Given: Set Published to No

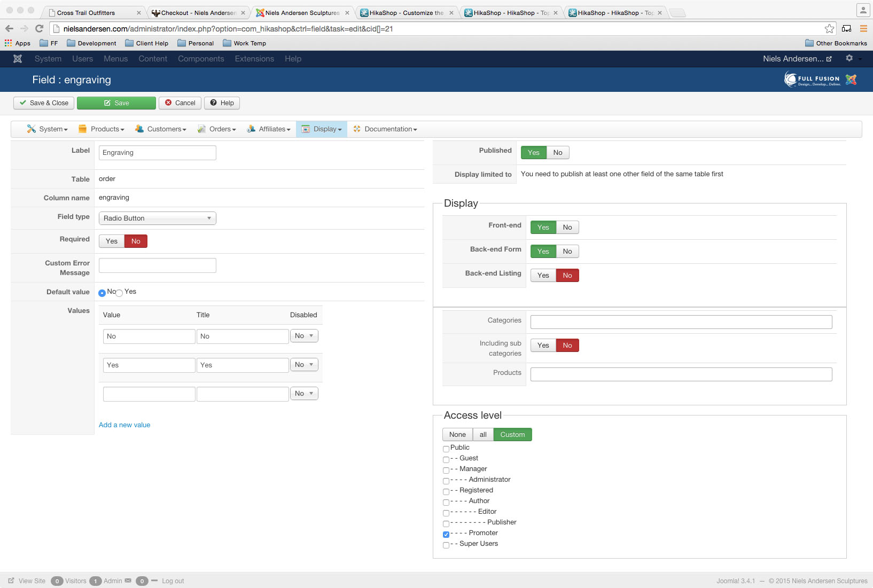Looking at the screenshot, I should [x=558, y=153].
